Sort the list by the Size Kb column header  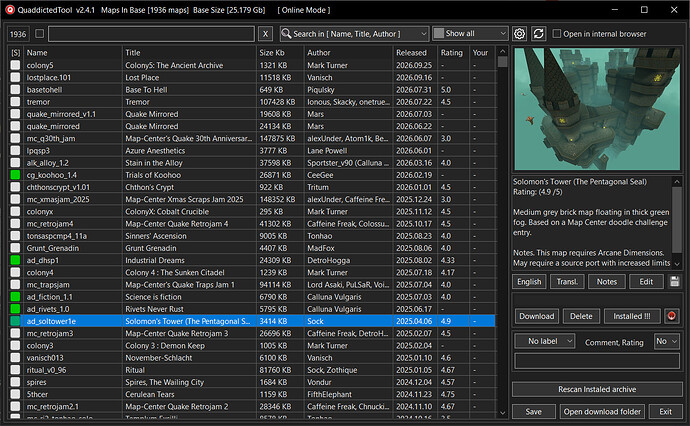(x=280, y=52)
